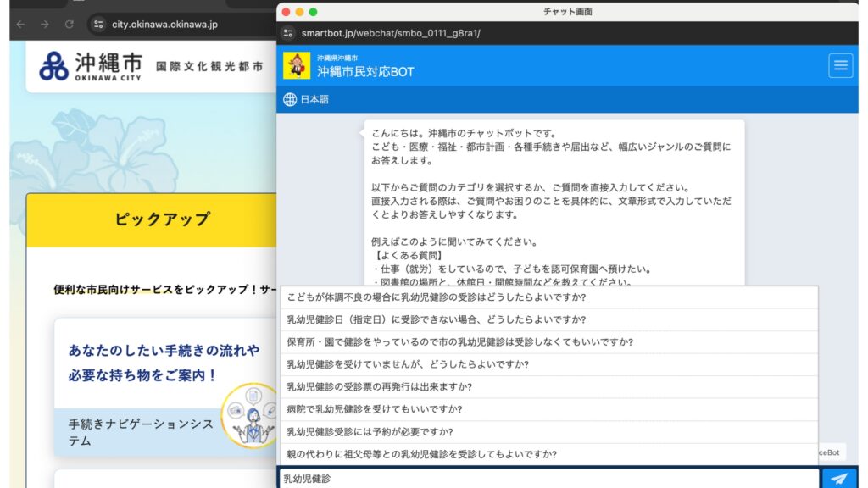
Task: Click the 乳幼児健診 message input field
Action: pyautogui.click(x=509, y=477)
